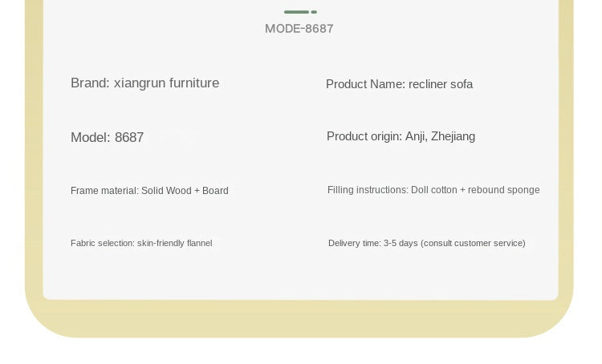Click the small green dot beside the dash
This screenshot has height=364, width=602.
[314, 12]
